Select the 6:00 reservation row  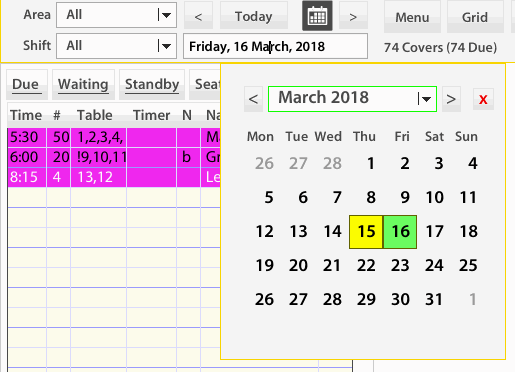tap(114, 157)
